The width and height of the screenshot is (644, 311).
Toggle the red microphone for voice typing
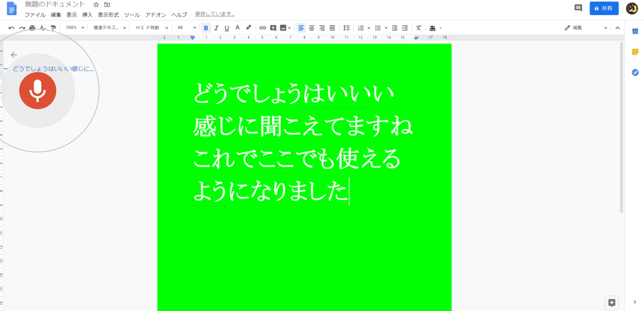coord(38,91)
